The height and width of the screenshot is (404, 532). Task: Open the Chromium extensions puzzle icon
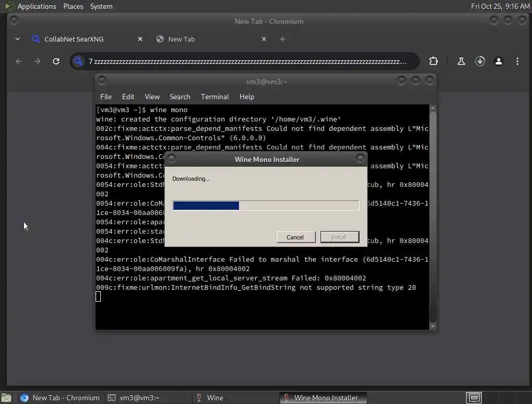(x=434, y=61)
